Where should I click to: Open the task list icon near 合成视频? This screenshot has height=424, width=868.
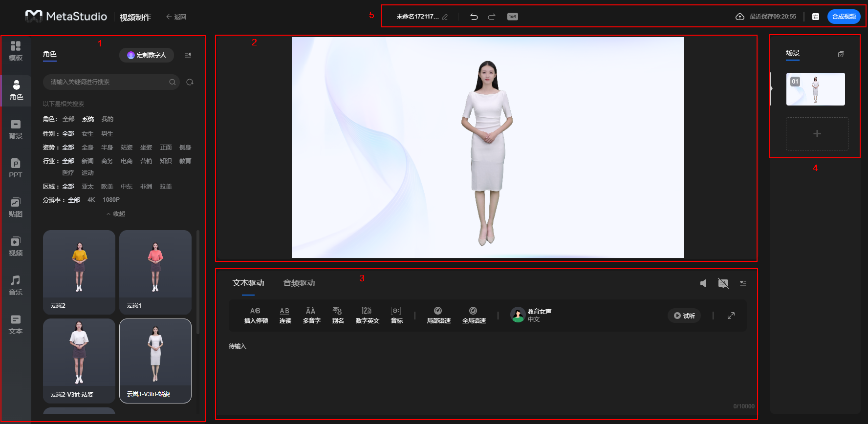pyautogui.click(x=816, y=17)
